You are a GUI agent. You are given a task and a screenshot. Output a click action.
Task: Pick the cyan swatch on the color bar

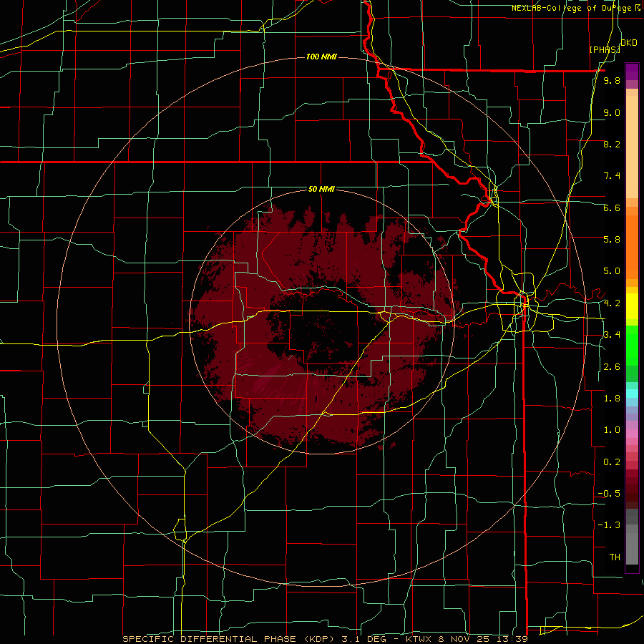[x=632, y=393]
